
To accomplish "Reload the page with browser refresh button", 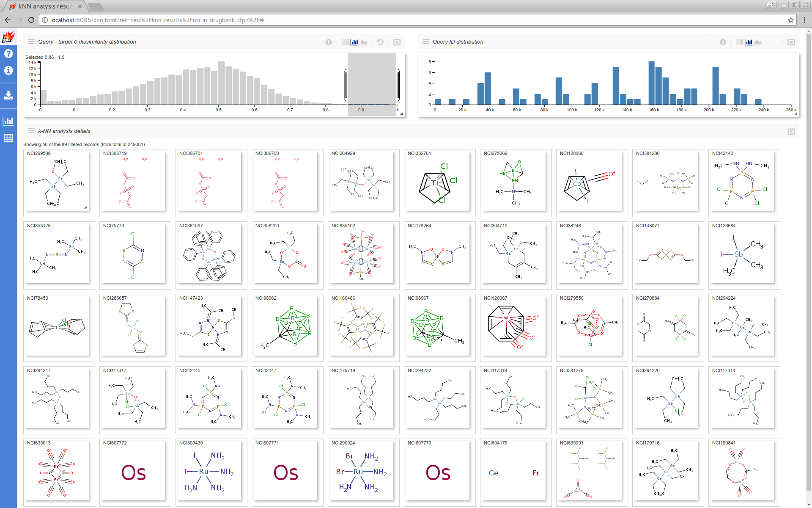I will coord(31,20).
